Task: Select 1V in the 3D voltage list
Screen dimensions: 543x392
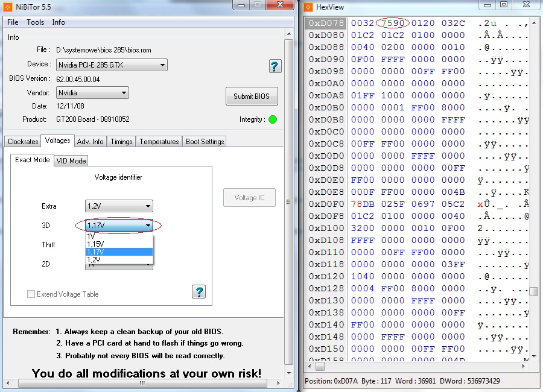Action: [119, 236]
